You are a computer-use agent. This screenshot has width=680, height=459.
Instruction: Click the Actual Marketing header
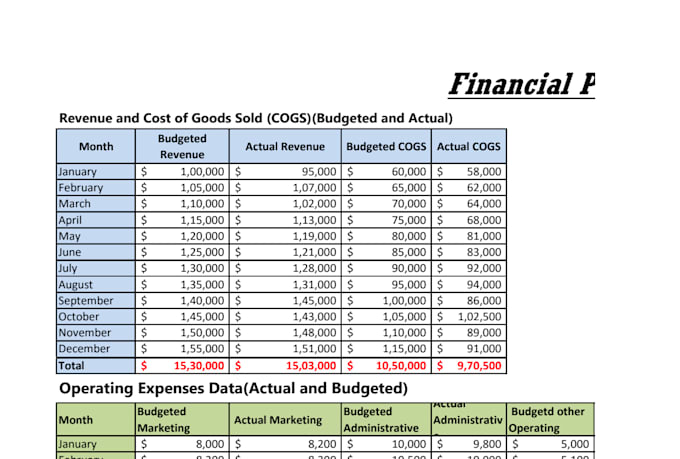[x=285, y=420]
